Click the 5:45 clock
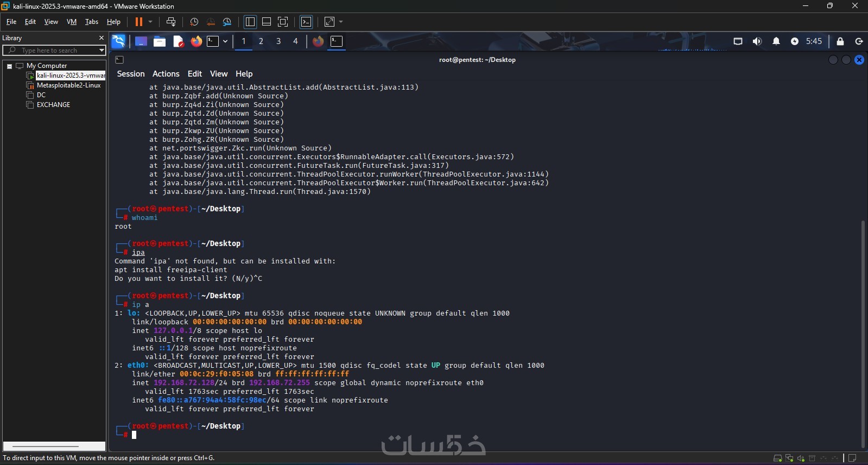This screenshot has width=868, height=465. pyautogui.click(x=814, y=41)
